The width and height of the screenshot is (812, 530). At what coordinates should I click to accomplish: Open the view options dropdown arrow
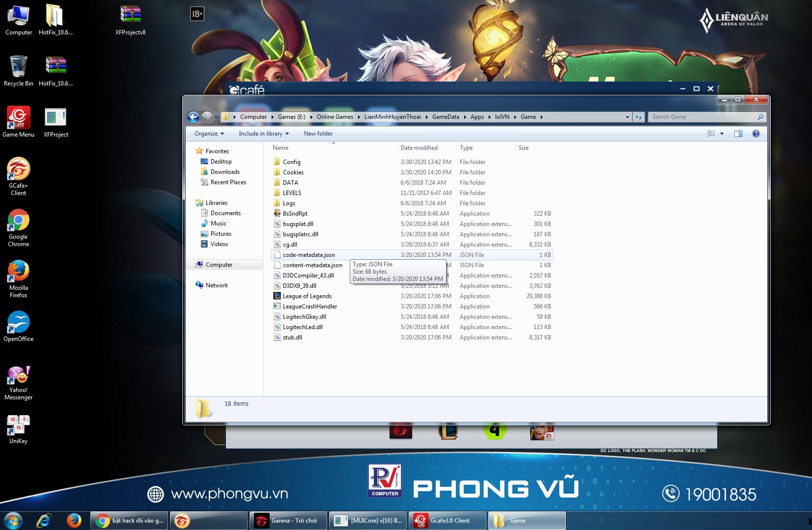coord(722,134)
